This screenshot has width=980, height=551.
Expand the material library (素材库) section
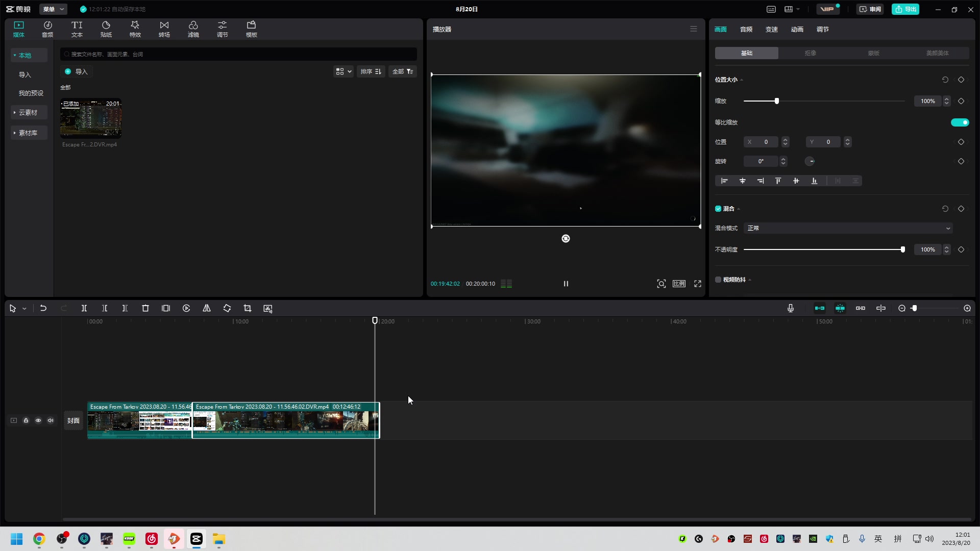29,133
